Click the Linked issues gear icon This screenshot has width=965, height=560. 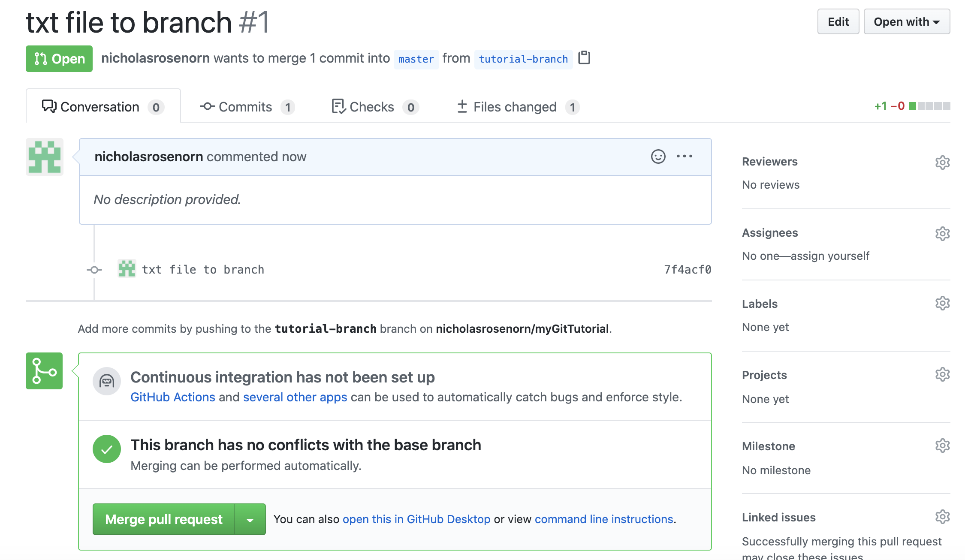pos(942,517)
